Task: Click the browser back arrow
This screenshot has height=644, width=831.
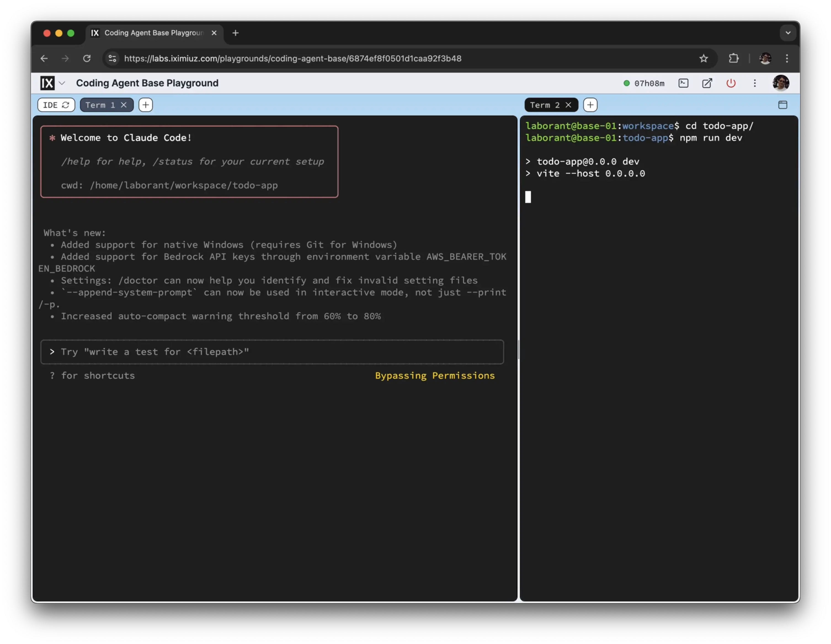Action: tap(44, 58)
